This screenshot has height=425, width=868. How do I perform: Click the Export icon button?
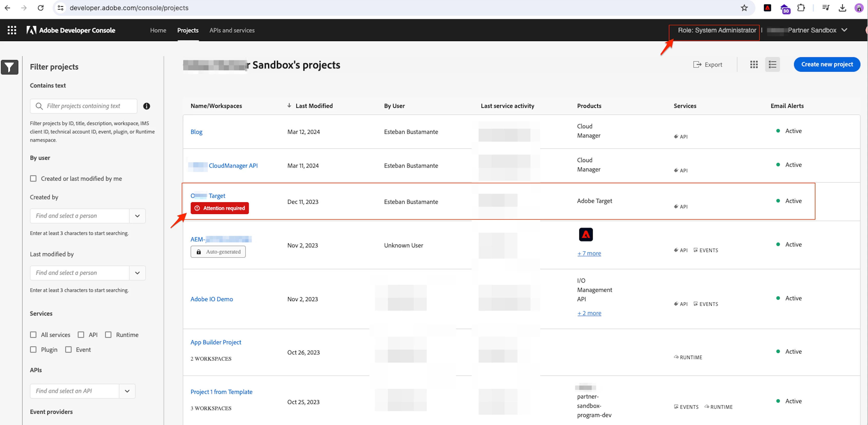click(x=708, y=64)
